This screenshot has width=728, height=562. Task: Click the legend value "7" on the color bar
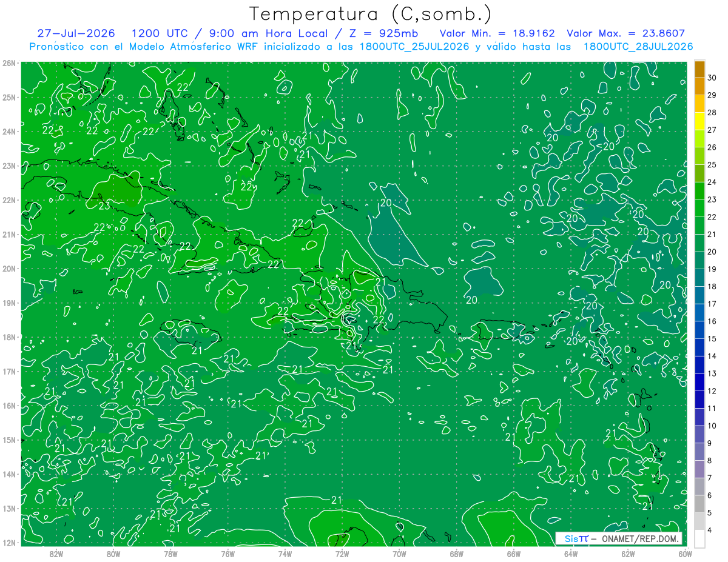tap(710, 478)
